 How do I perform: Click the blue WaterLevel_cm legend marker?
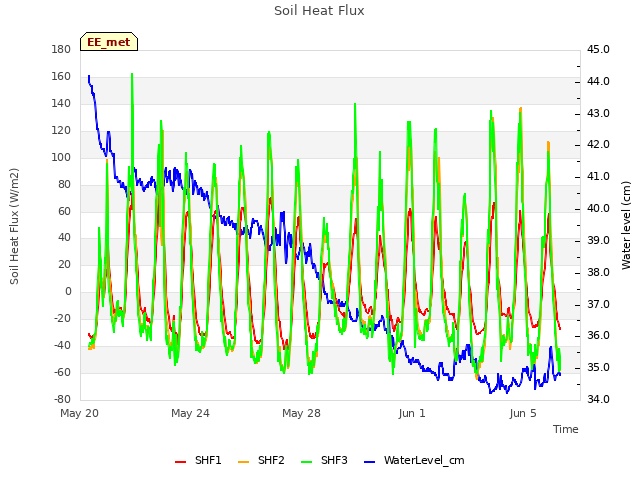click(x=369, y=462)
